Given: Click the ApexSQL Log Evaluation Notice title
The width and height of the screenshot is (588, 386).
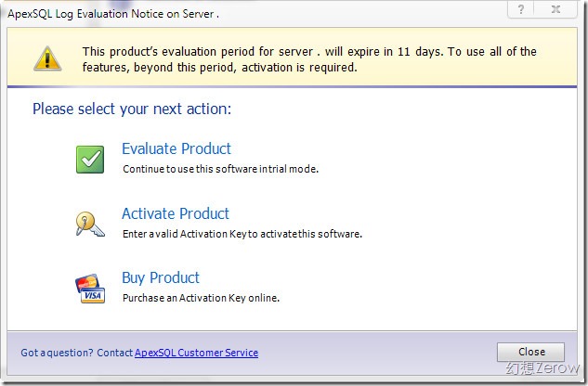Looking at the screenshot, I should click(x=114, y=13).
